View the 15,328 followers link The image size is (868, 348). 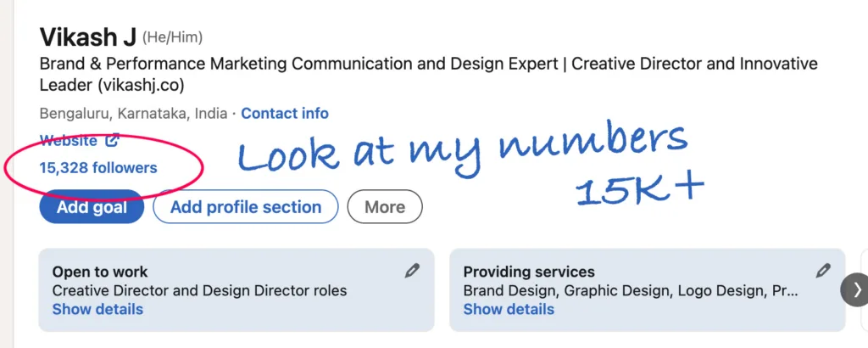98,167
